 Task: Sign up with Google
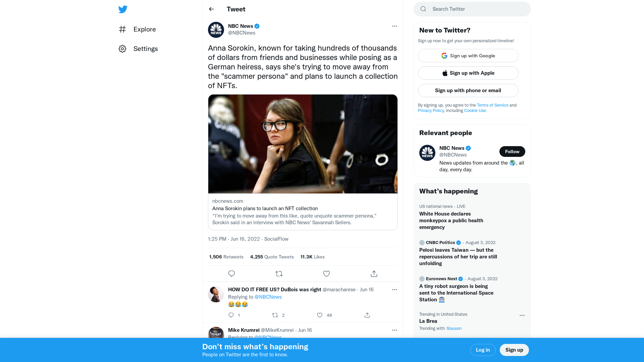tap(468, 56)
